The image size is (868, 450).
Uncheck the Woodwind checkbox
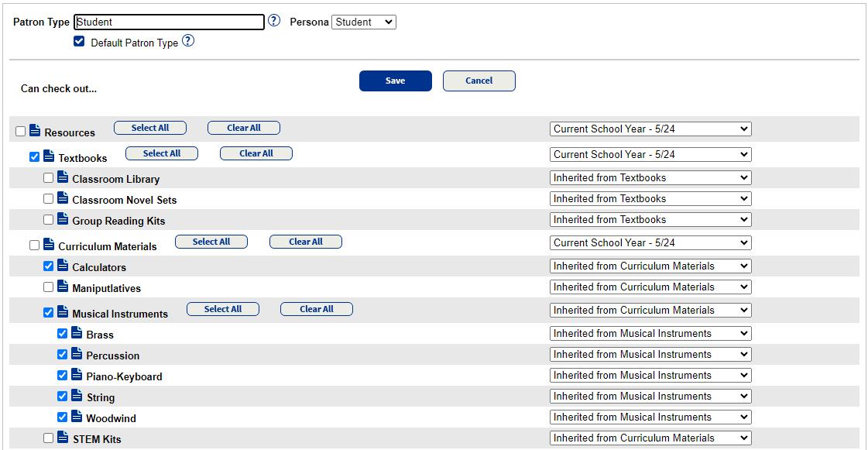[x=63, y=417]
